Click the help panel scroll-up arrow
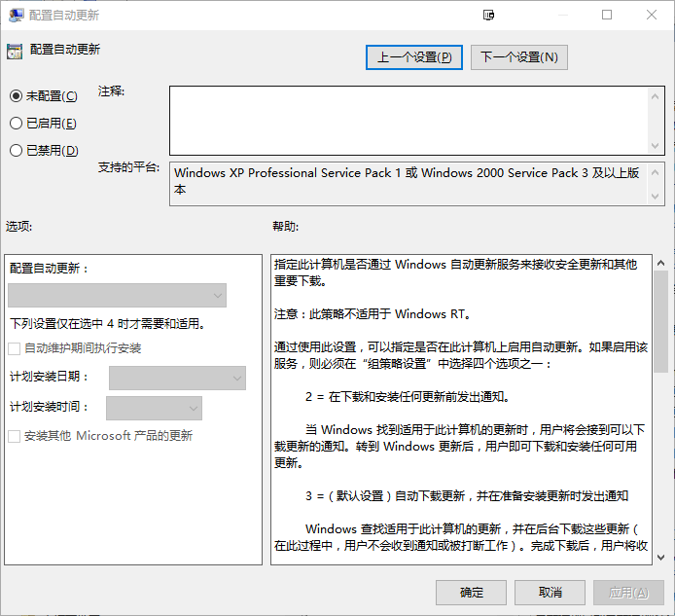Image resolution: width=675 pixels, height=616 pixels. coord(659,263)
